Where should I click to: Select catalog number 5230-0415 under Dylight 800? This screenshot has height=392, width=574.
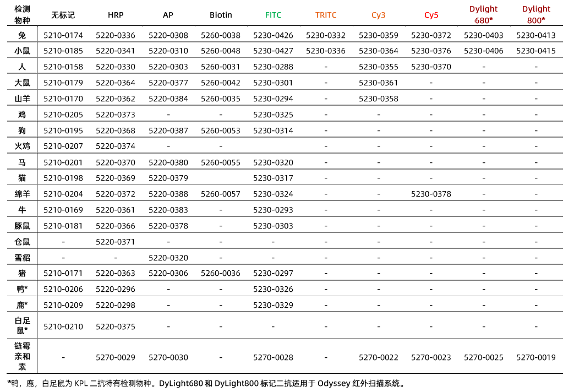(x=536, y=51)
